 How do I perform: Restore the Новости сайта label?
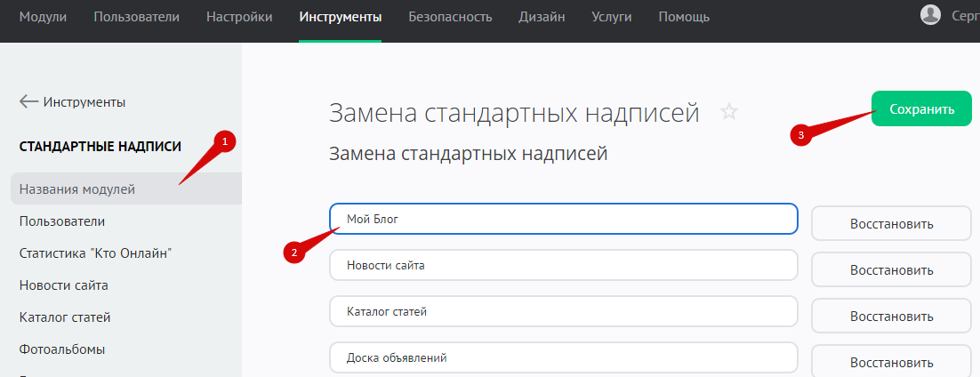tap(891, 269)
